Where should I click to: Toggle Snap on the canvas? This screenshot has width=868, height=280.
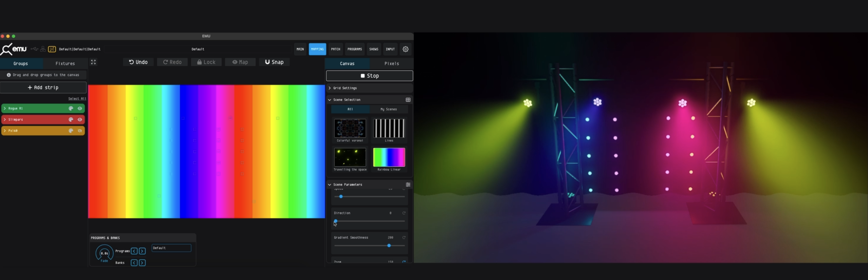pos(274,62)
